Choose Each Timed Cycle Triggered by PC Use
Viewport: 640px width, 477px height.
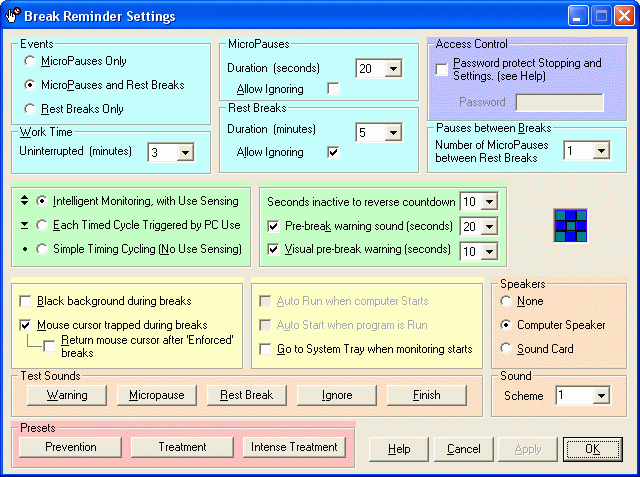click(x=42, y=225)
